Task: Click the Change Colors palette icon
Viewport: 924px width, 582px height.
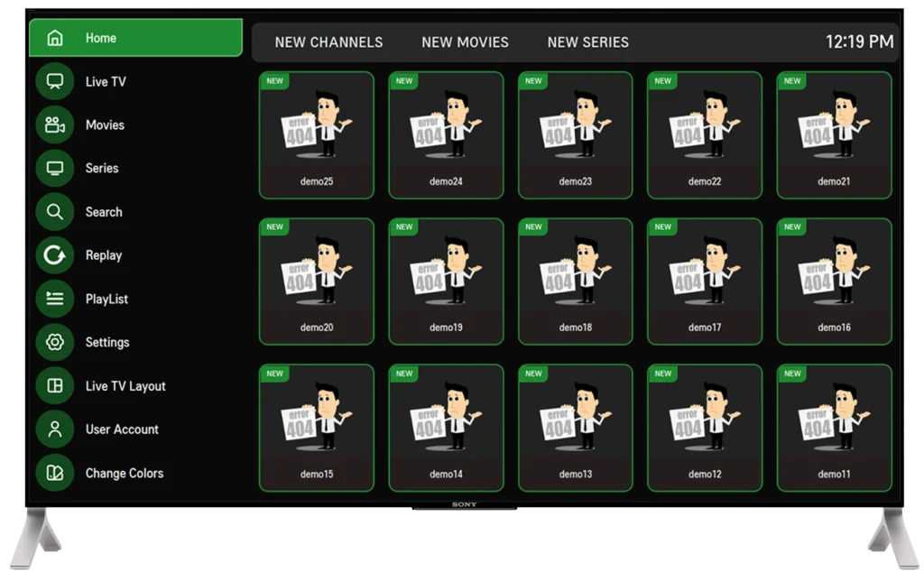Action: point(55,473)
